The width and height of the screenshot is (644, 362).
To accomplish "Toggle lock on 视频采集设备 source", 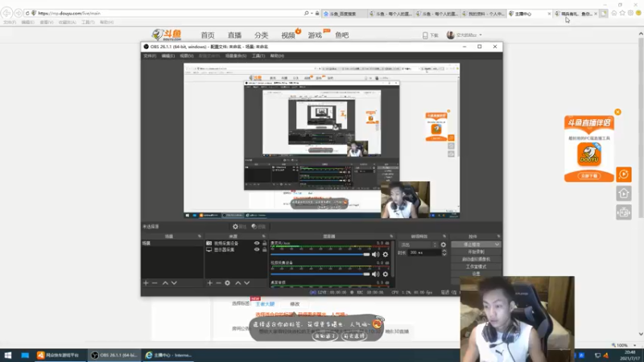I will pyautogui.click(x=265, y=244).
